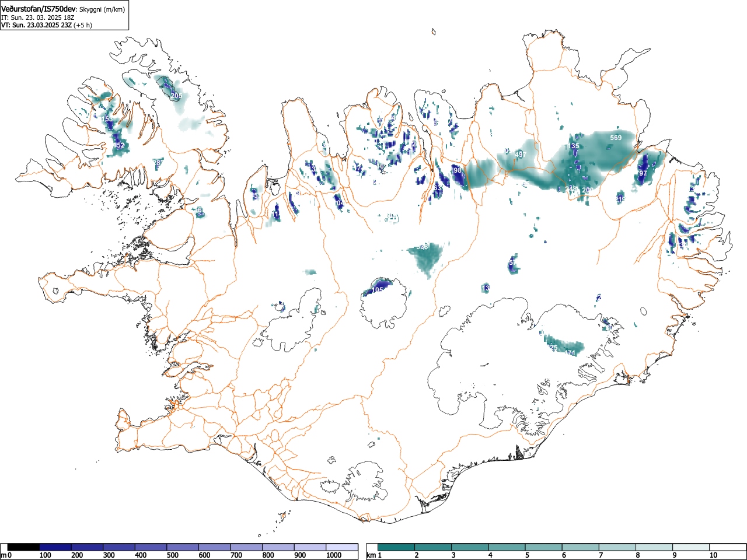Viewport: 747px width, 560px height.
Task: Click the 'IT: Sun. 23. 03. 2025 18Z' line
Action: point(38,17)
